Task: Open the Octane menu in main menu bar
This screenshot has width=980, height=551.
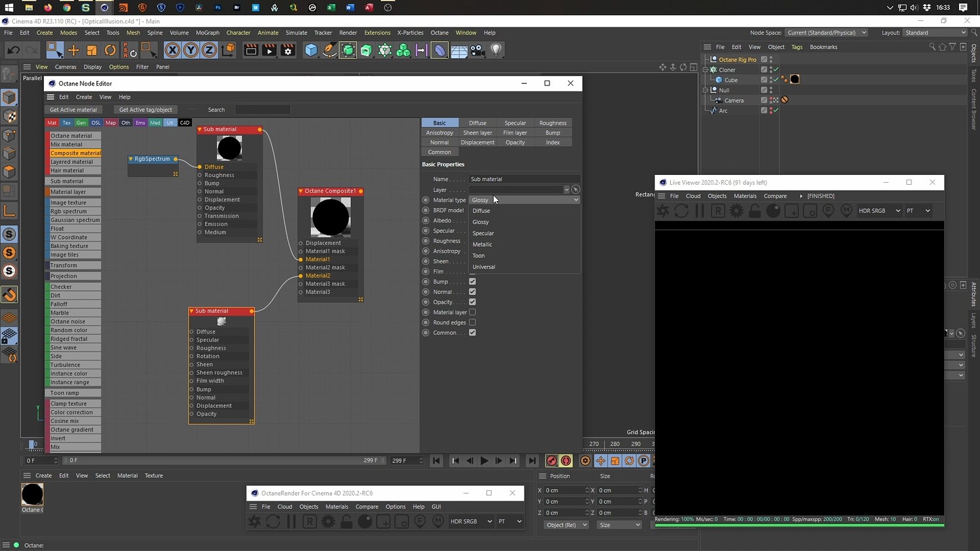Action: pyautogui.click(x=440, y=33)
